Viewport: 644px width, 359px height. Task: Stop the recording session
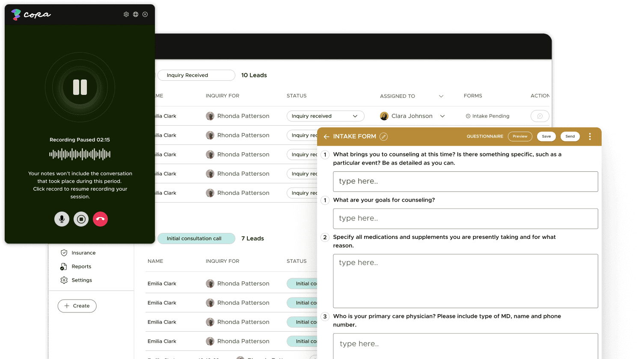pos(81,219)
